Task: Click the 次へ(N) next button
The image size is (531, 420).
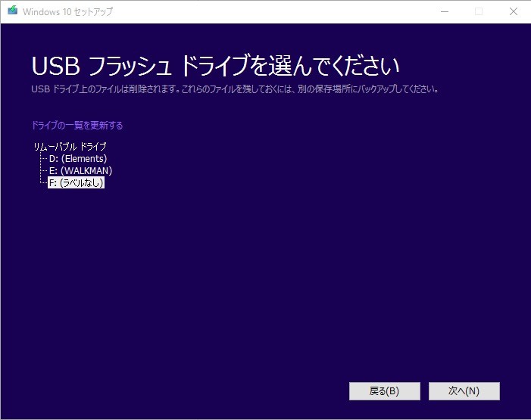Action: coord(464,391)
